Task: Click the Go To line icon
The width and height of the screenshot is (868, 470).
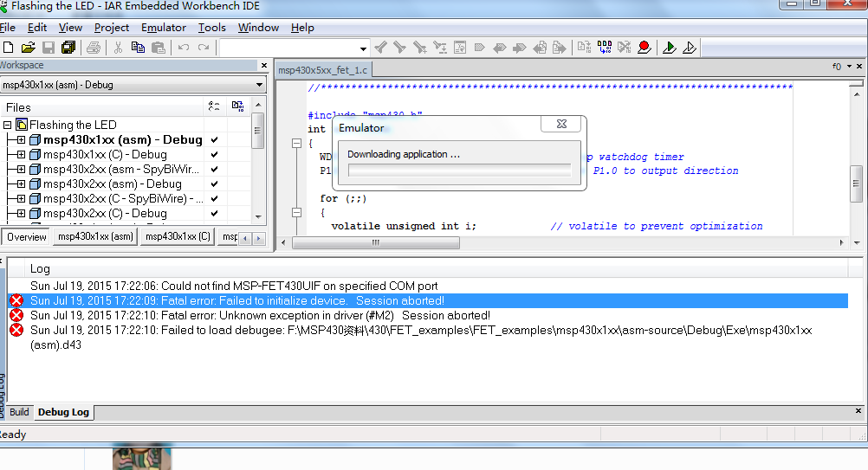Action: pyautogui.click(x=460, y=48)
